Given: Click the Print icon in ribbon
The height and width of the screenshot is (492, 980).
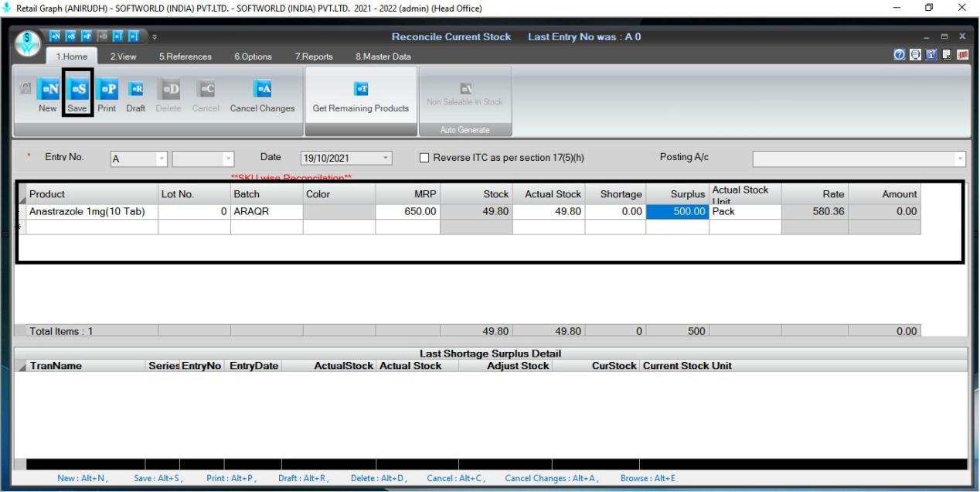Looking at the screenshot, I should (x=107, y=89).
